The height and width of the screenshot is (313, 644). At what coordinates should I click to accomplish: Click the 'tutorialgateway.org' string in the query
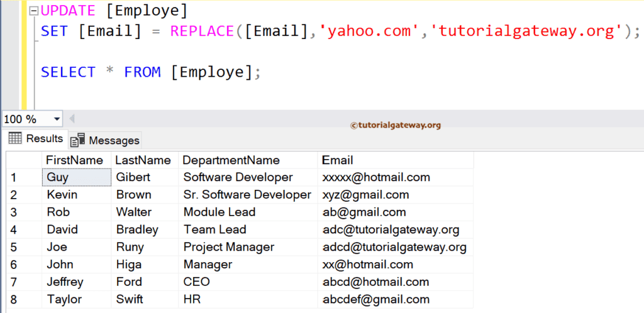click(x=526, y=31)
